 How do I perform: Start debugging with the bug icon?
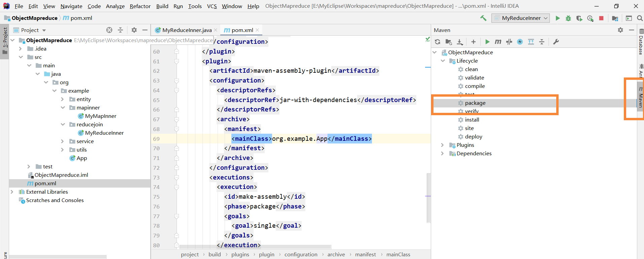tap(568, 18)
